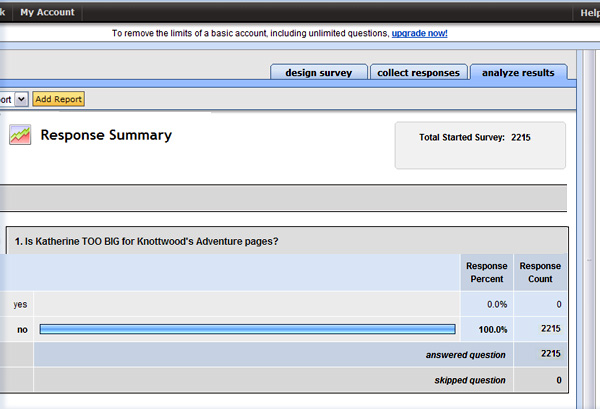Screen dimensions: 600x409
Task: Click the Response Count column header
Action: [537, 271]
